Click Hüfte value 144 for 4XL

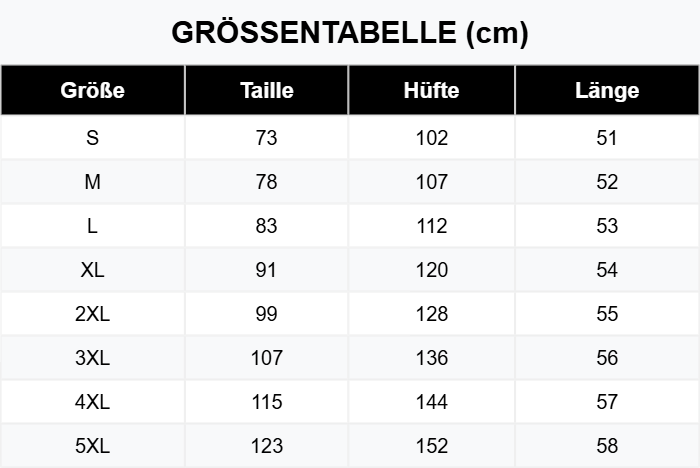pos(431,401)
